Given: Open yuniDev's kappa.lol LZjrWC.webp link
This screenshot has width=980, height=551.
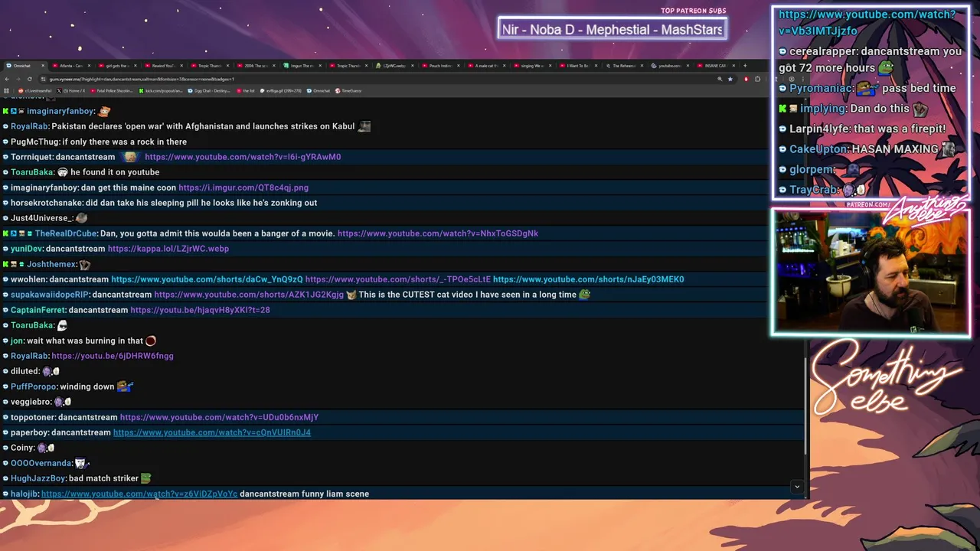Looking at the screenshot, I should click(x=168, y=249).
